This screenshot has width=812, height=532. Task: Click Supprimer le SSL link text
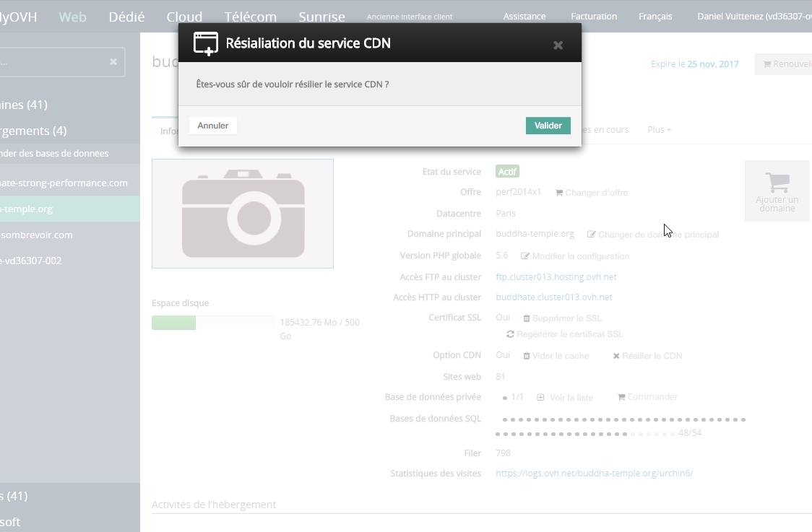click(x=566, y=318)
